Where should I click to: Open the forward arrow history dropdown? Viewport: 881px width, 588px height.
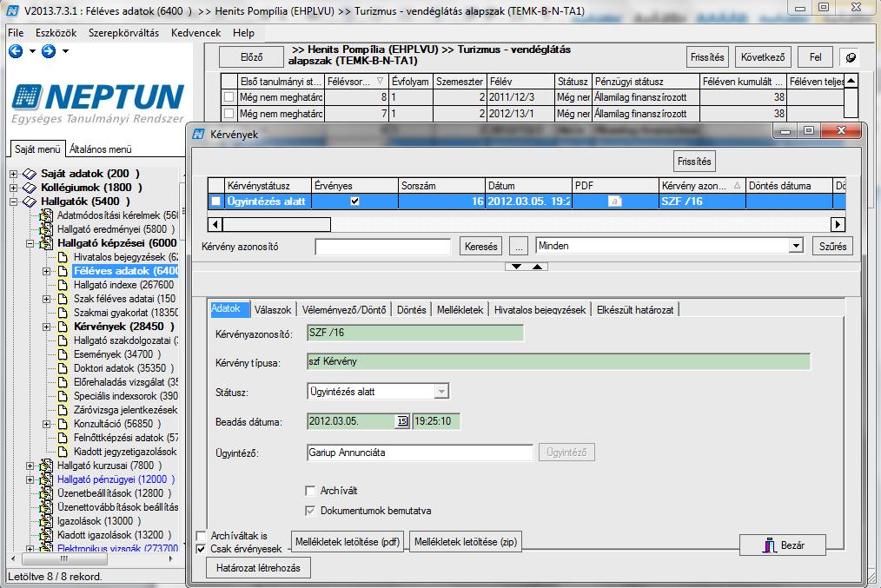pos(66,51)
